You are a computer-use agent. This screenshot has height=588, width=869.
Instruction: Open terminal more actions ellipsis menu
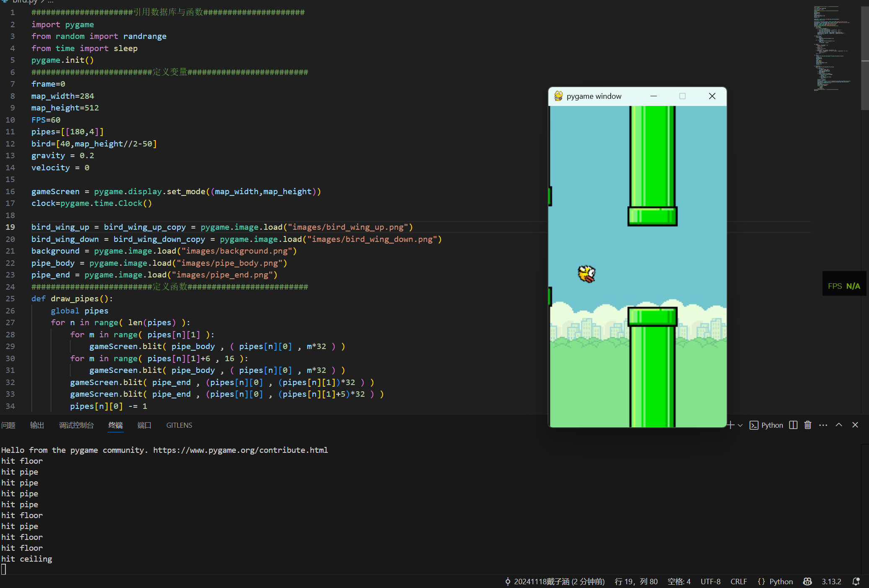823,425
